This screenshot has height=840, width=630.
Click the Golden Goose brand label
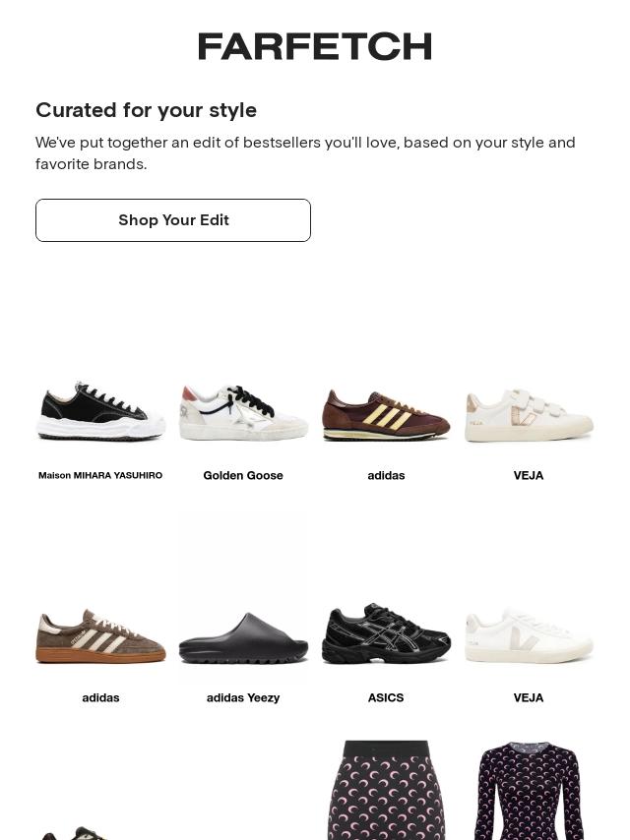click(243, 475)
